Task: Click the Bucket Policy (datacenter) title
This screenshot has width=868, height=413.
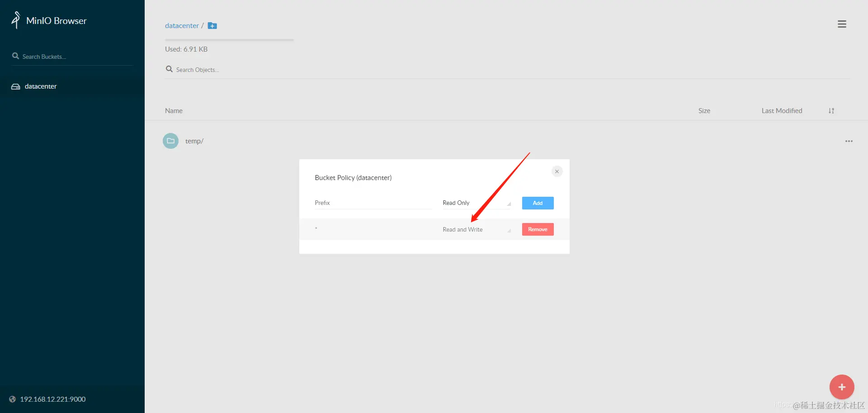Action: [353, 178]
